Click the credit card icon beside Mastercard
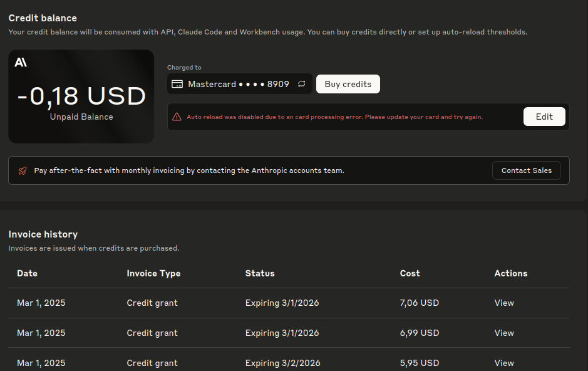Screen dimensions: 588x371 click(x=177, y=84)
